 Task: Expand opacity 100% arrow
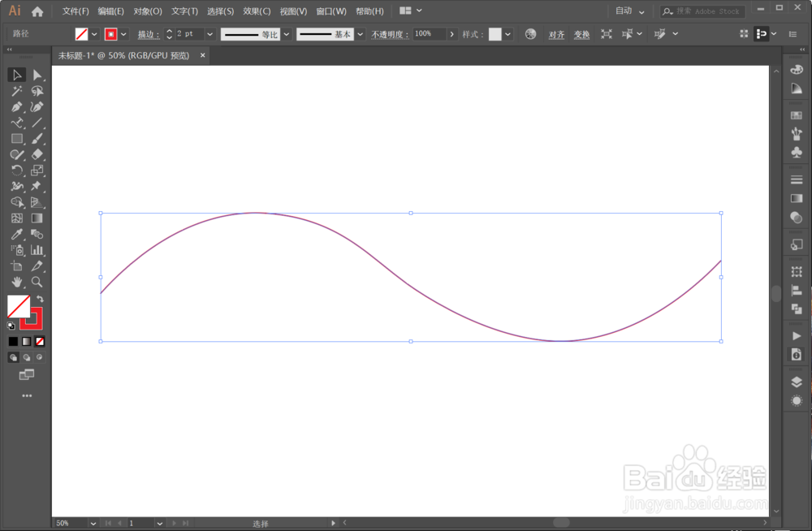[451, 34]
